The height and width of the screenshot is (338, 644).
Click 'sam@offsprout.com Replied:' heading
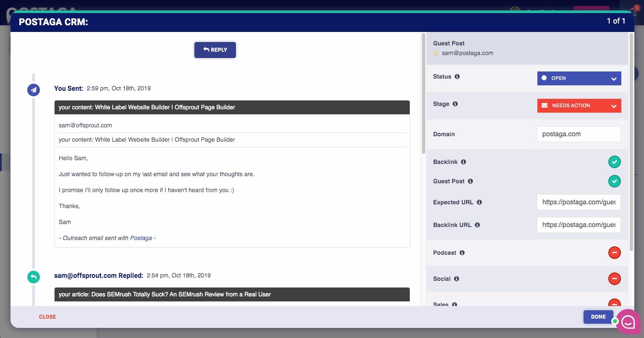click(99, 275)
